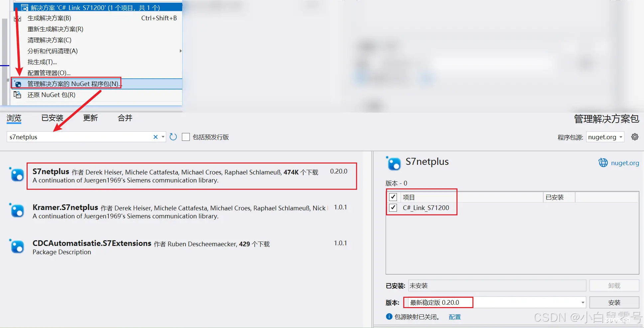This screenshot has width=644, height=328.
Task: Open the search history dropdown arrow
Action: 163,137
